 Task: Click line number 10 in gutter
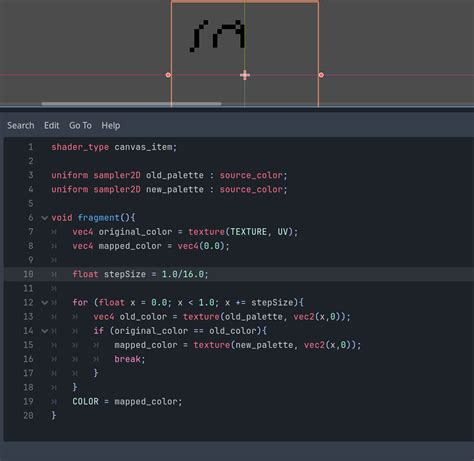(28, 274)
